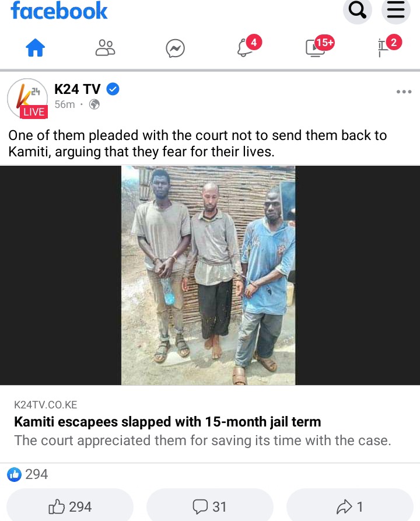View the Kamiti escapees article photo
The image size is (420, 521).
[208, 275]
